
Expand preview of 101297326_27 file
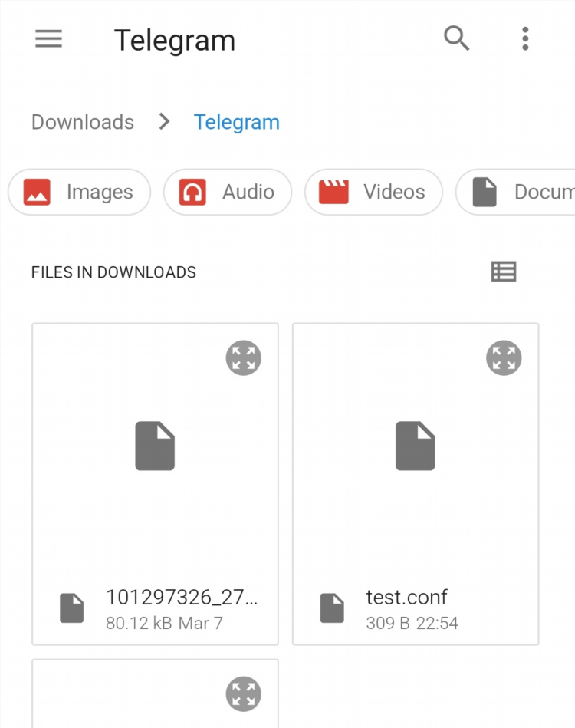(x=244, y=358)
